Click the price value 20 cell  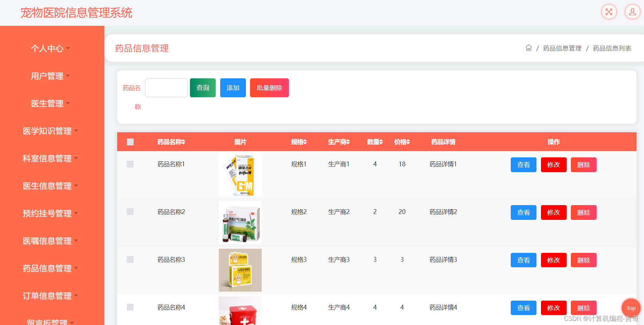pos(402,212)
